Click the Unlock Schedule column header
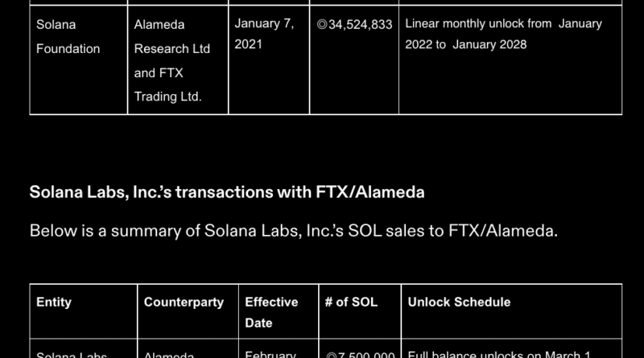Viewport: 644px width, 358px height. [459, 302]
